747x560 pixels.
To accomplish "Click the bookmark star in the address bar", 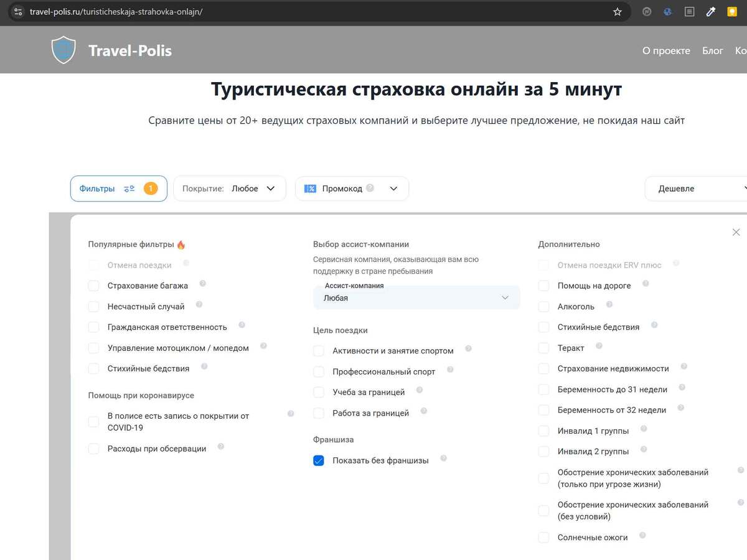I will [x=617, y=11].
